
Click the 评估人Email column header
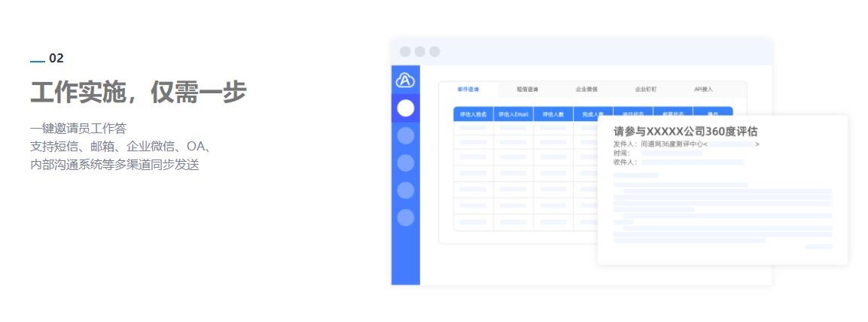tap(513, 114)
